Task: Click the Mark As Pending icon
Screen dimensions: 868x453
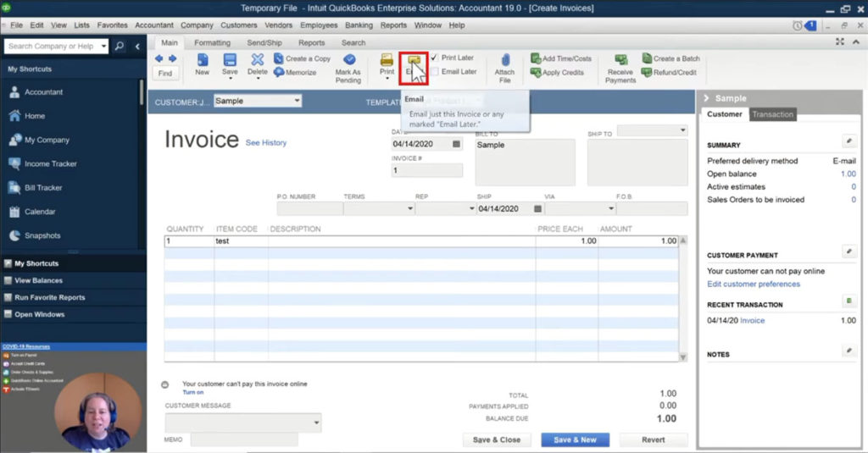Action: 348,60
